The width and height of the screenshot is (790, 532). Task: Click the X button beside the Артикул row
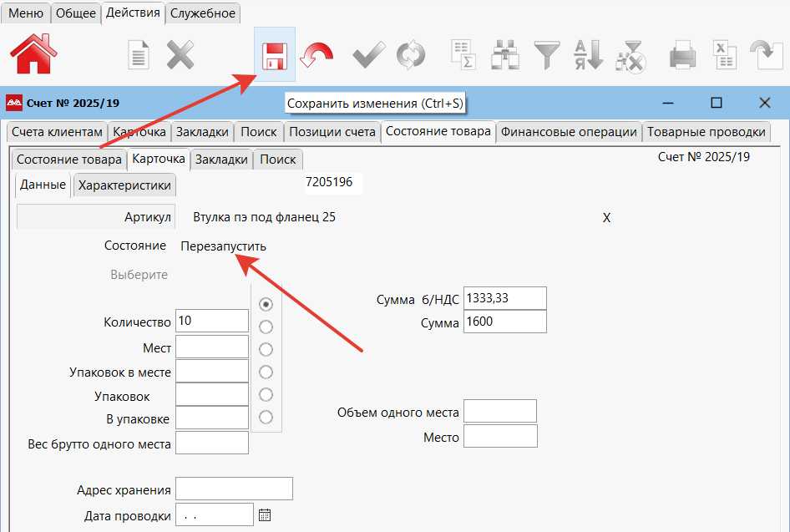pyautogui.click(x=607, y=217)
